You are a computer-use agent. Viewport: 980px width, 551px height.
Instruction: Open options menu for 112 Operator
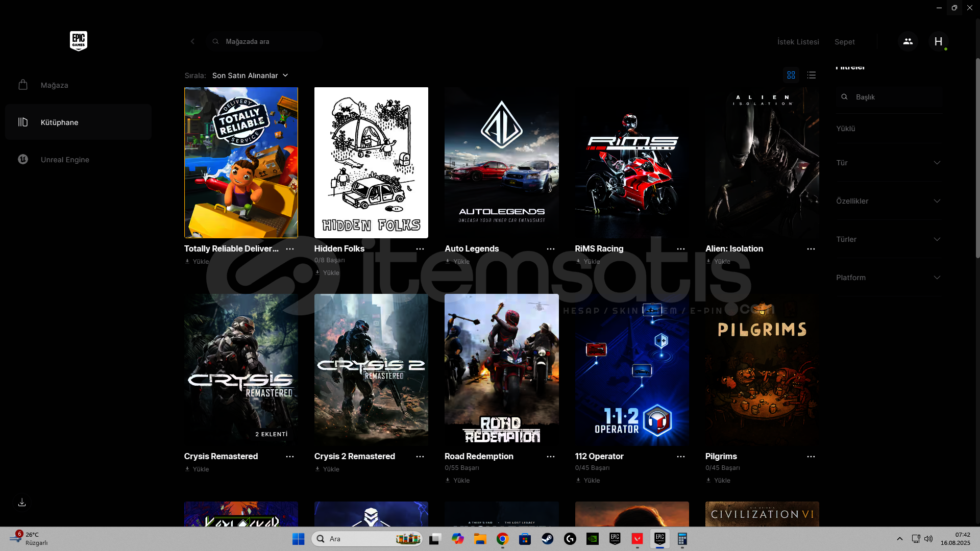[681, 456]
